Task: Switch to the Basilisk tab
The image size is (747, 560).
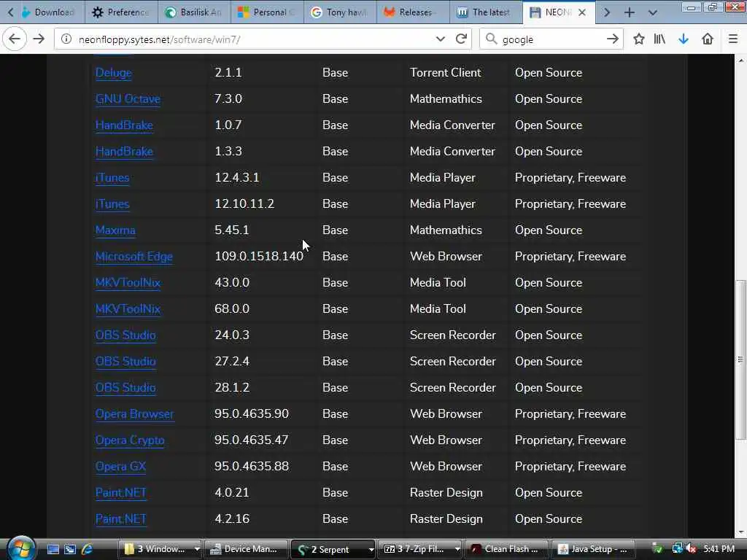Action: pos(194,12)
